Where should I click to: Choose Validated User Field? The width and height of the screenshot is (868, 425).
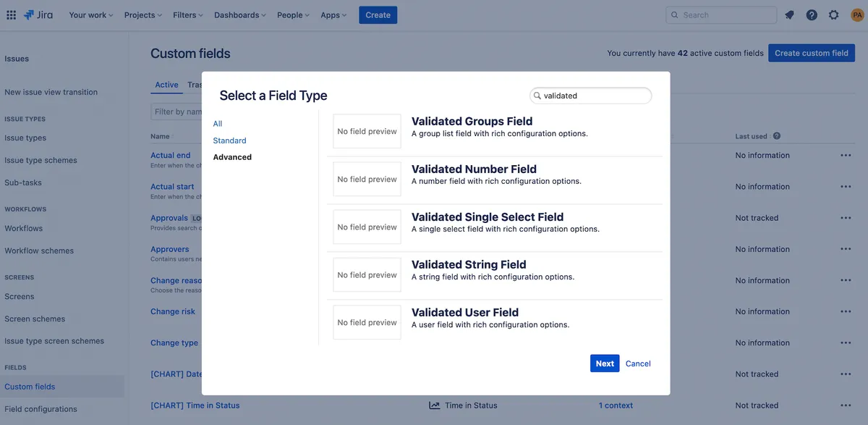pos(494,323)
